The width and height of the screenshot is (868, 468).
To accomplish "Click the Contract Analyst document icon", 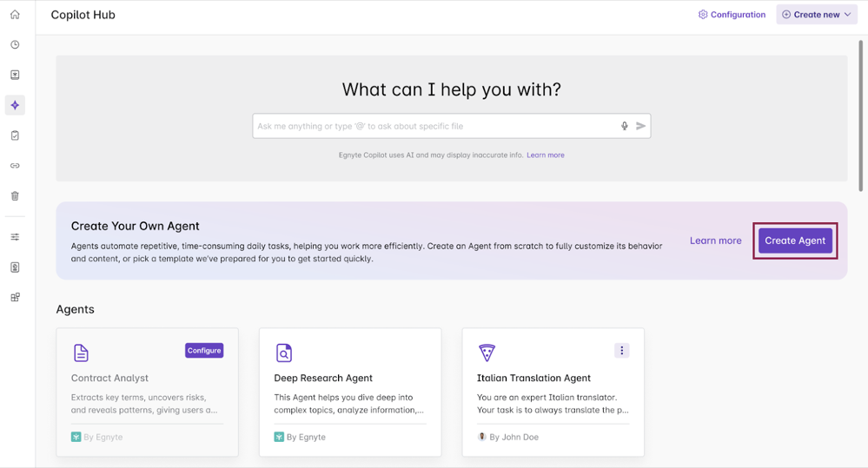I will (x=81, y=353).
